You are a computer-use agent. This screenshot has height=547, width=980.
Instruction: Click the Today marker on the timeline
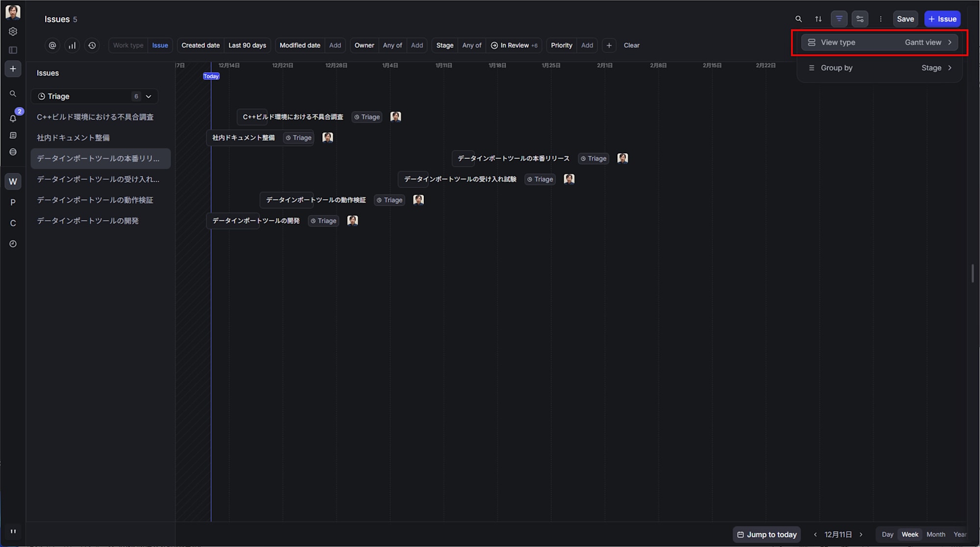(211, 76)
